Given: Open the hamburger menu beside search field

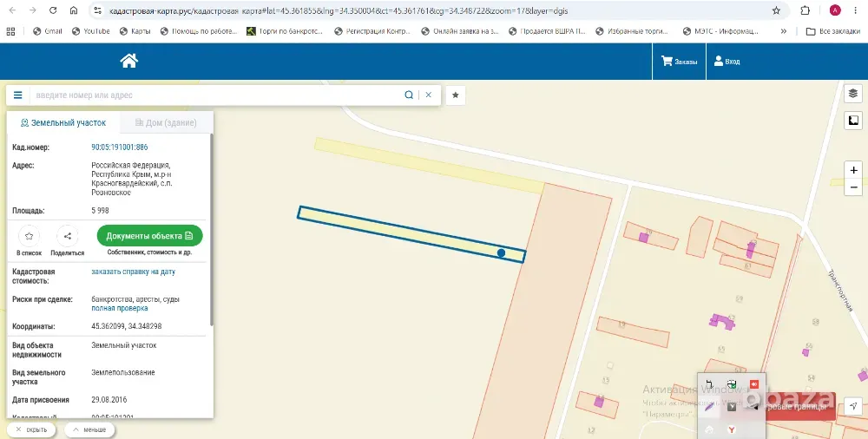Looking at the screenshot, I should 17,95.
